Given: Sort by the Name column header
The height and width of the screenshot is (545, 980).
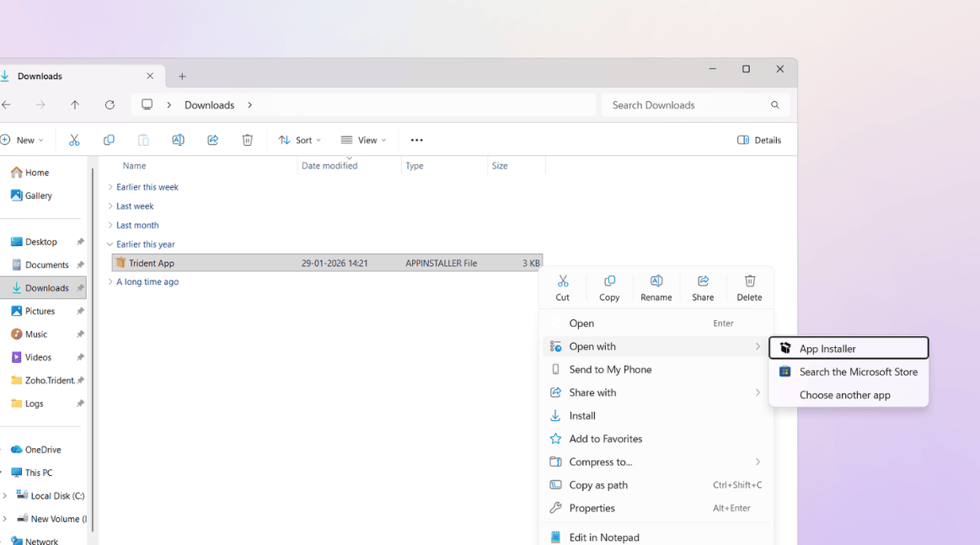Looking at the screenshot, I should (x=134, y=166).
